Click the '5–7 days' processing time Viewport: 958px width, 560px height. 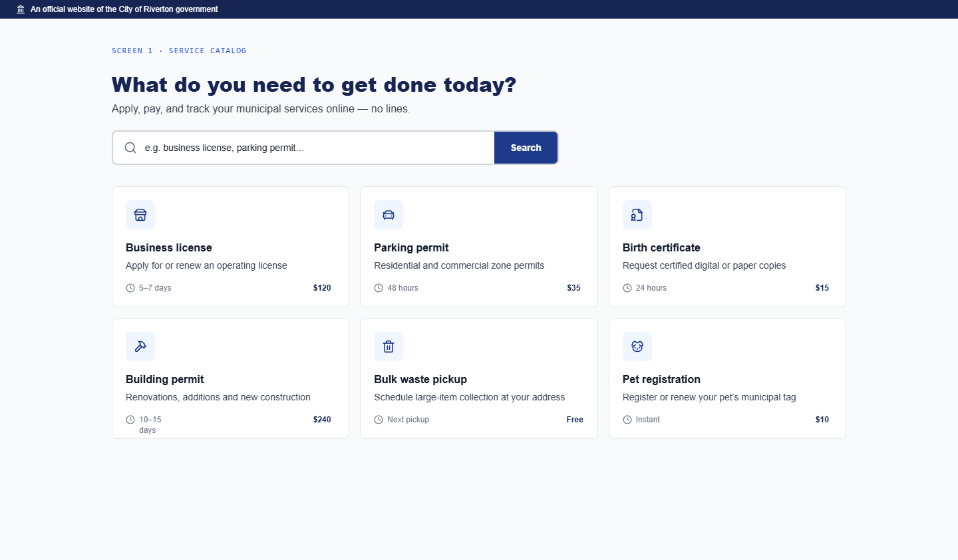(x=155, y=288)
